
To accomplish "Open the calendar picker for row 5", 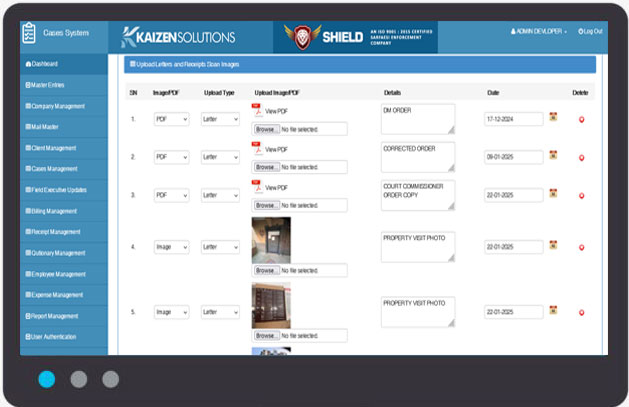I will point(553,310).
